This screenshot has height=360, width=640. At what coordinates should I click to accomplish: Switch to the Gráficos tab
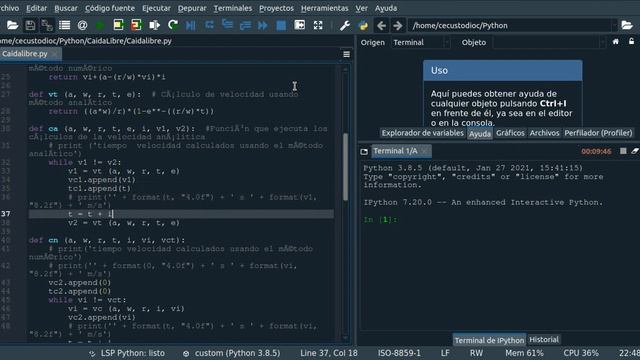pos(510,133)
